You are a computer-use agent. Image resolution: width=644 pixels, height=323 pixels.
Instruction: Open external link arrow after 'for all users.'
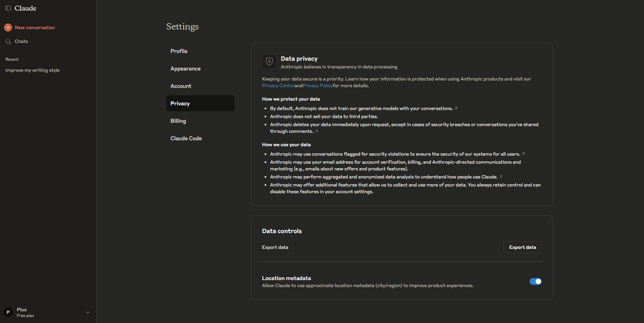click(x=523, y=154)
